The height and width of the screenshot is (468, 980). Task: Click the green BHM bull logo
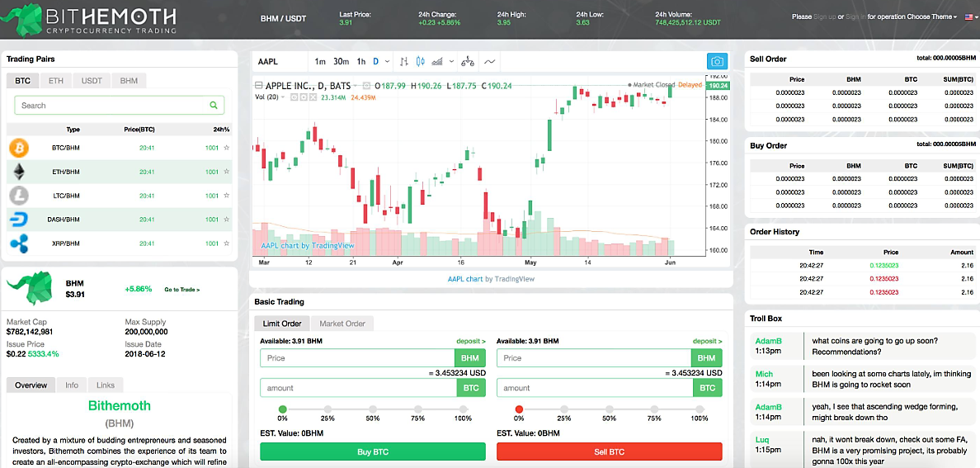[29, 288]
